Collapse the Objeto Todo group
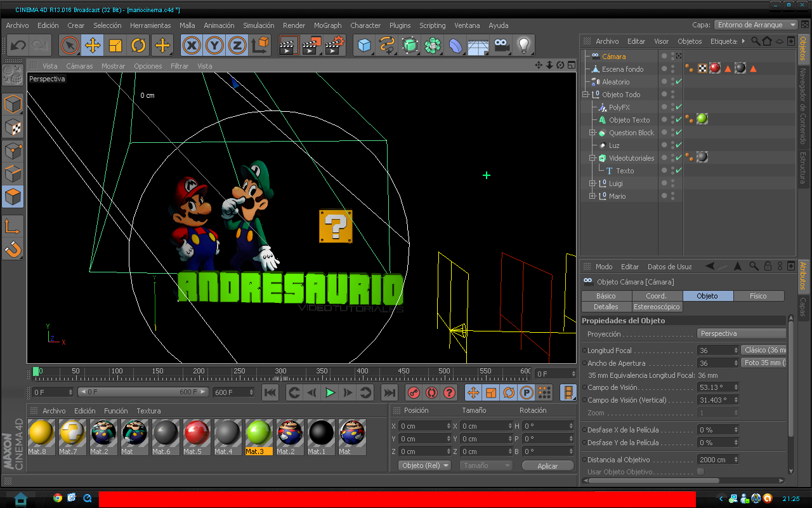Viewport: 812px width, 508px height. (x=586, y=95)
